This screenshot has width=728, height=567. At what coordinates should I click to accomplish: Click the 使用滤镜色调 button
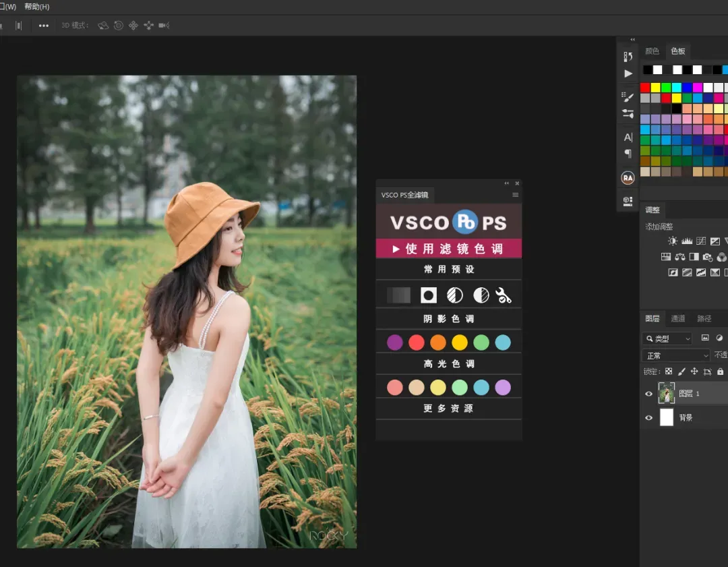448,249
